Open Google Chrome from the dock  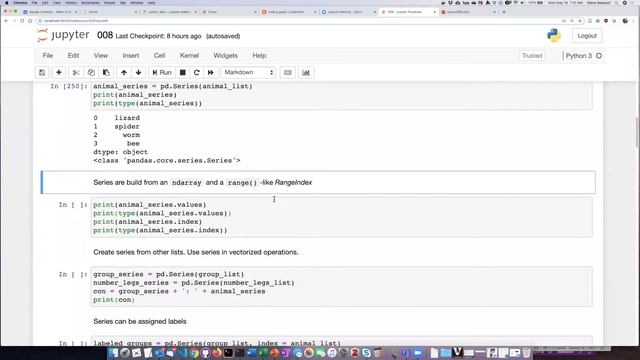[x=194, y=353]
